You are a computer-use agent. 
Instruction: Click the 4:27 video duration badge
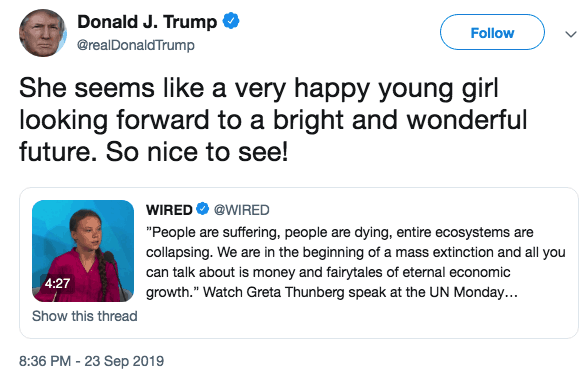57,284
